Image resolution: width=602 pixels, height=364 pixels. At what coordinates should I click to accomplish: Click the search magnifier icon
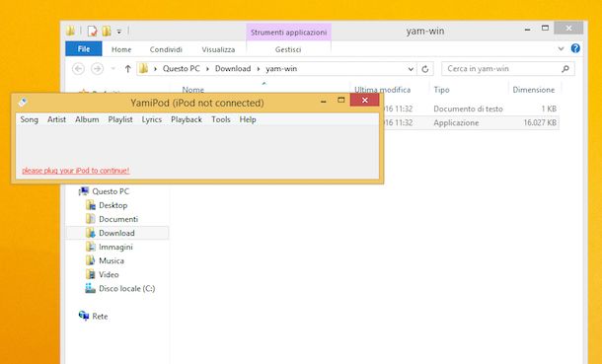565,69
